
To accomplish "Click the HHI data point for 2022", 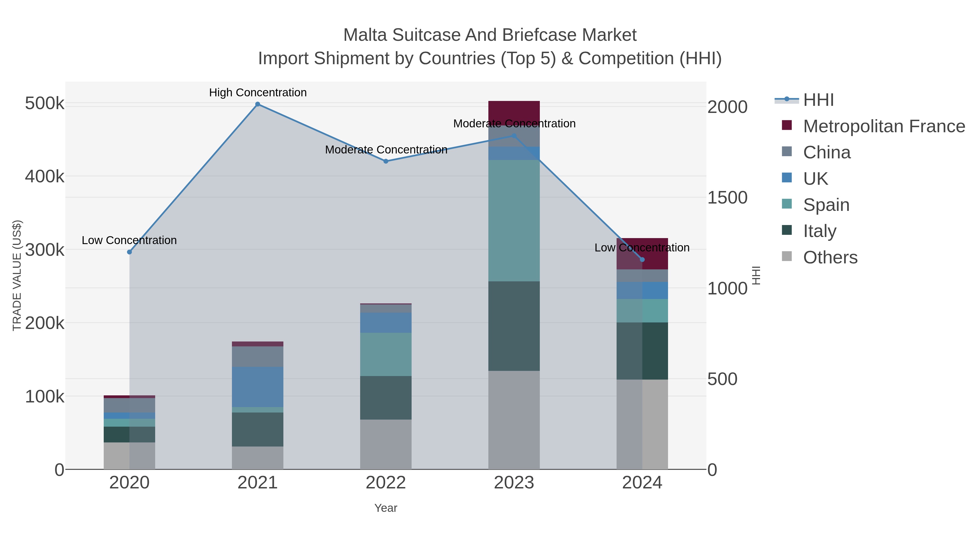I will [x=386, y=161].
